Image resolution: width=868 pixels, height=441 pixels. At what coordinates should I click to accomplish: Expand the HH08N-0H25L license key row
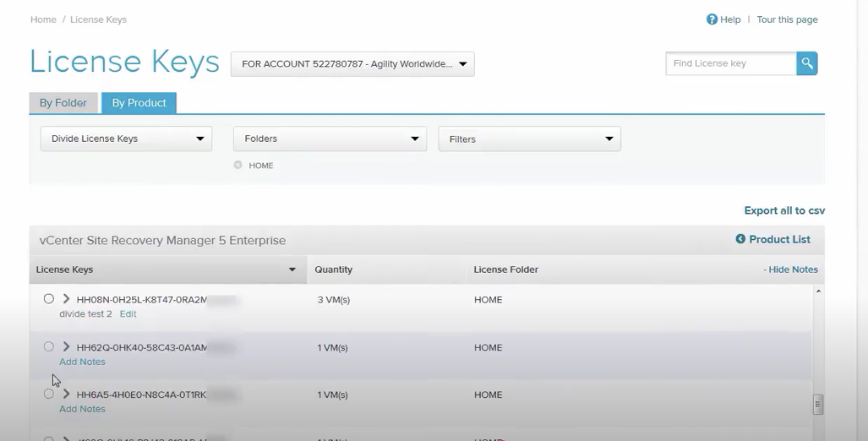pyautogui.click(x=67, y=299)
